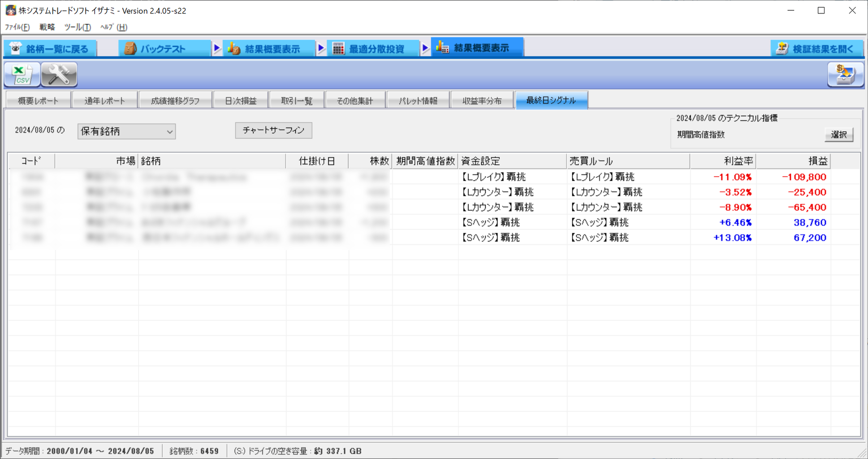Image resolution: width=868 pixels, height=459 pixels.
Task: Click the money icon at toolbar right
Action: coord(845,74)
